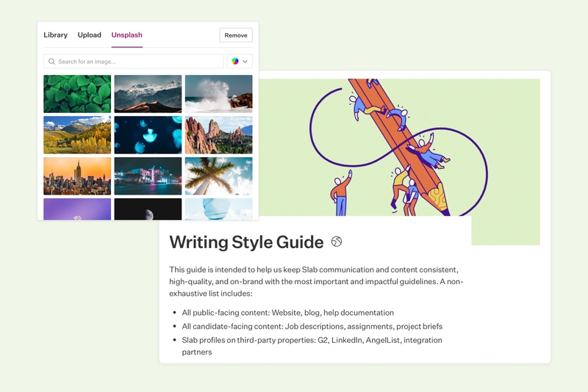Viewport: 588px width, 392px height.
Task: Click the Remove button
Action: coord(236,35)
